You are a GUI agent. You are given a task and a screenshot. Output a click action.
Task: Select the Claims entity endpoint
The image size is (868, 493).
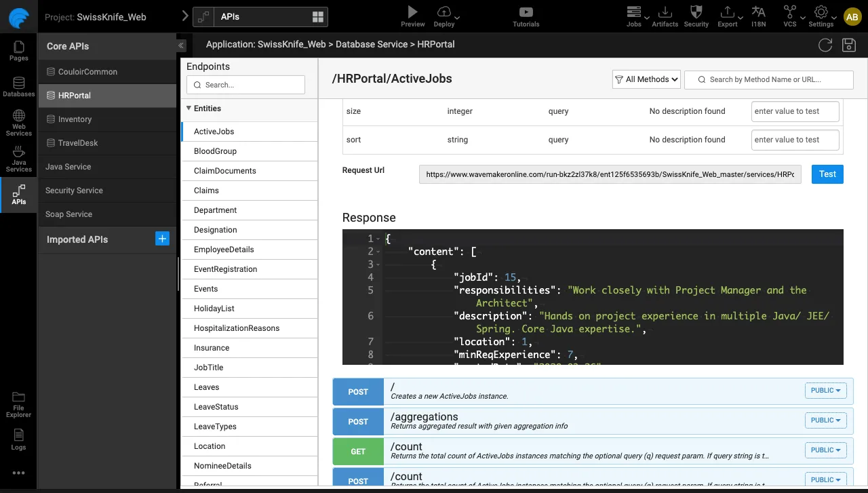206,191
